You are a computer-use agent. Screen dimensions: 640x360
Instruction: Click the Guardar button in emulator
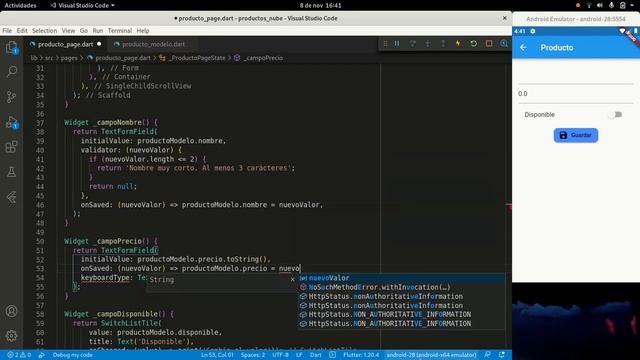pyautogui.click(x=576, y=135)
